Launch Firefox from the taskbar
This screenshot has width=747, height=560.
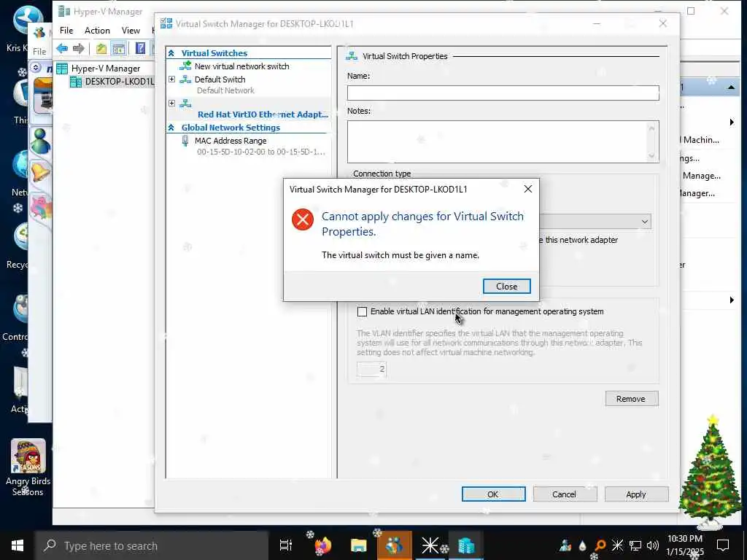tap(322, 545)
